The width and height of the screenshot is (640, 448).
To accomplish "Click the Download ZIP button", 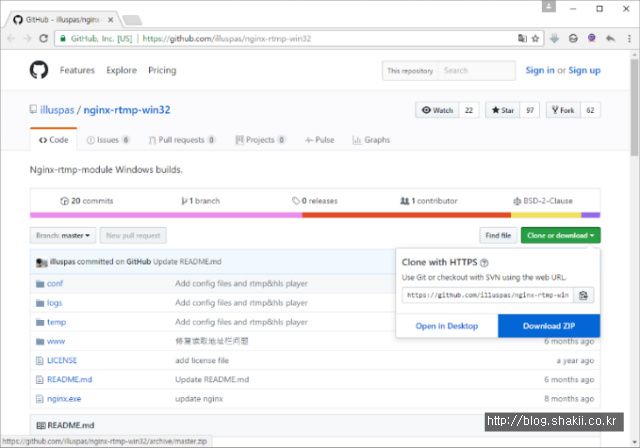I will pyautogui.click(x=549, y=326).
